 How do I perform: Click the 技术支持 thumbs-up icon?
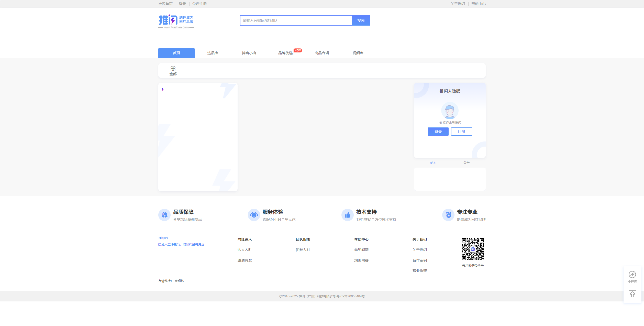click(347, 215)
